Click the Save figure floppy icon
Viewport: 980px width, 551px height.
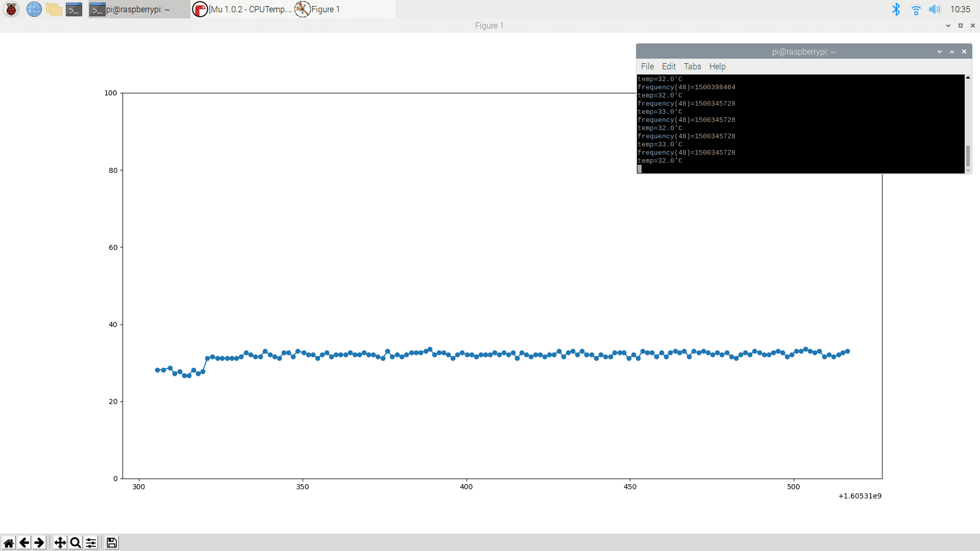pos(112,542)
